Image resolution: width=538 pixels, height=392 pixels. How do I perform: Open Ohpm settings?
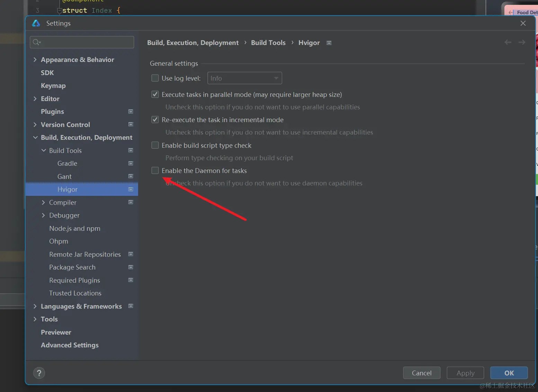(x=59, y=241)
